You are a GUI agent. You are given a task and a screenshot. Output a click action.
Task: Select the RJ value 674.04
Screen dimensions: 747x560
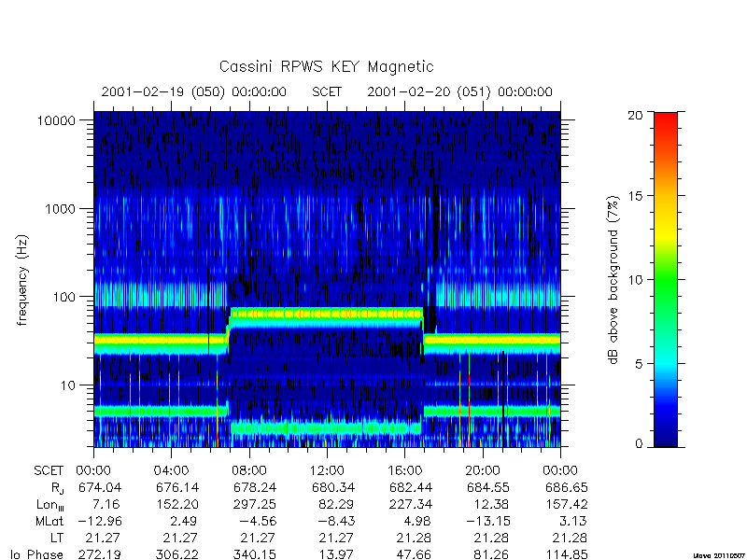pyautogui.click(x=100, y=487)
